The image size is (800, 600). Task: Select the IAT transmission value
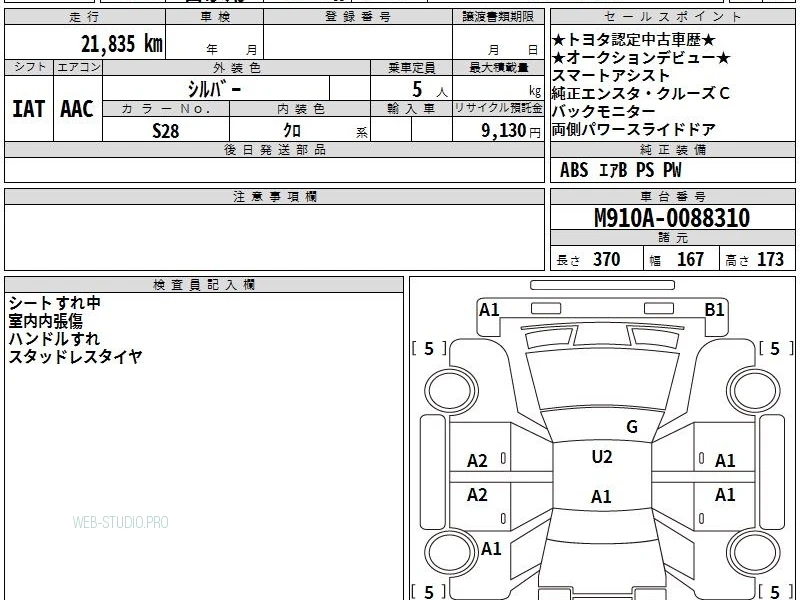click(x=29, y=109)
